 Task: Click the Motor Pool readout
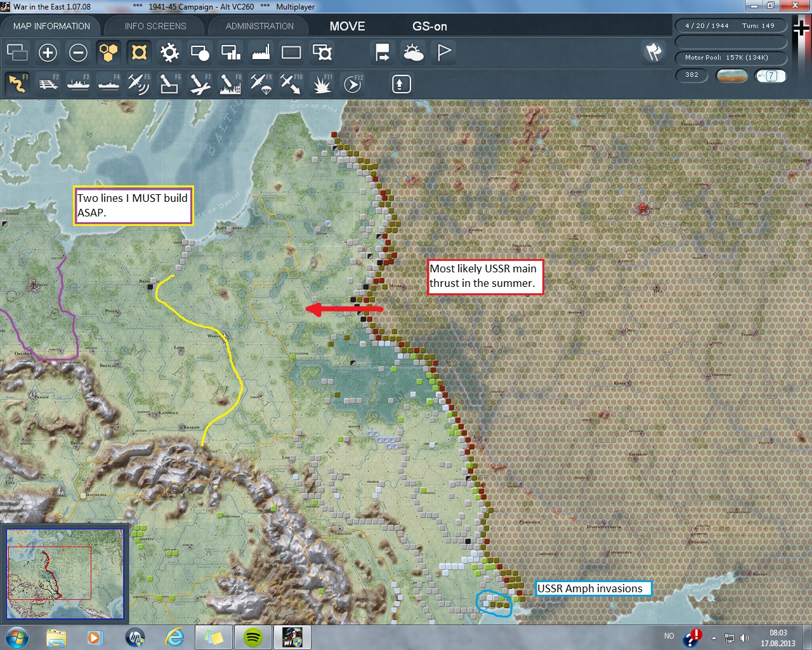(x=730, y=58)
